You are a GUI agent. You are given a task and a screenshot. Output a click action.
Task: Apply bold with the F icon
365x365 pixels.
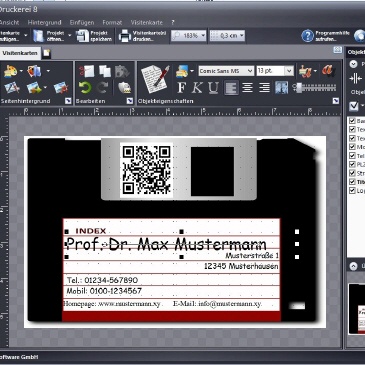(x=181, y=88)
